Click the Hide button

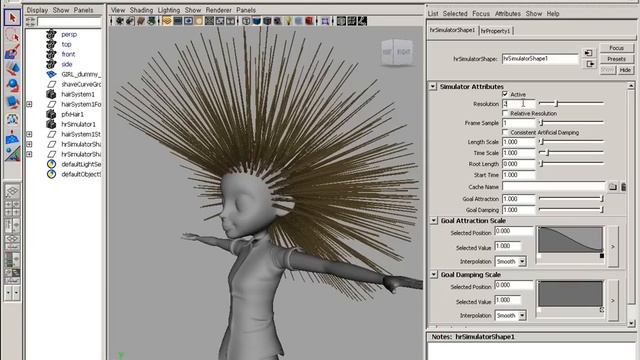pyautogui.click(x=625, y=70)
